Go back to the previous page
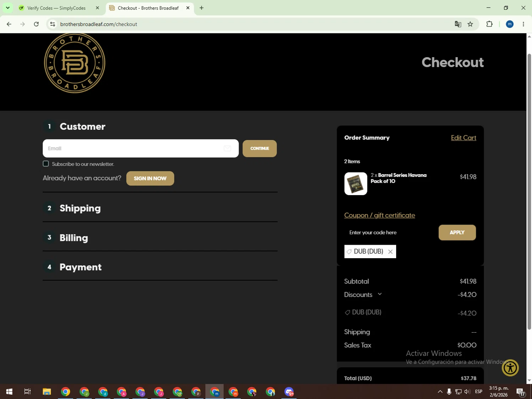This screenshot has width=532, height=399. pos(9,24)
